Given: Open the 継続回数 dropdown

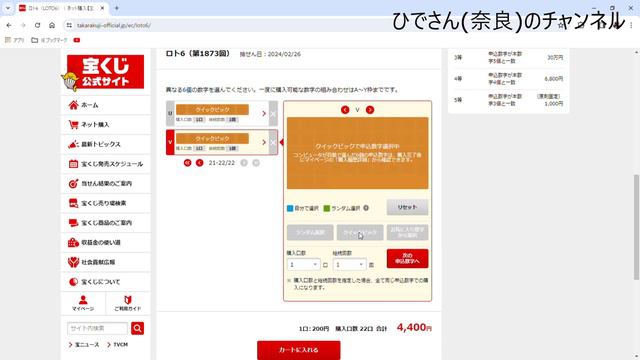Looking at the screenshot, I should point(349,264).
